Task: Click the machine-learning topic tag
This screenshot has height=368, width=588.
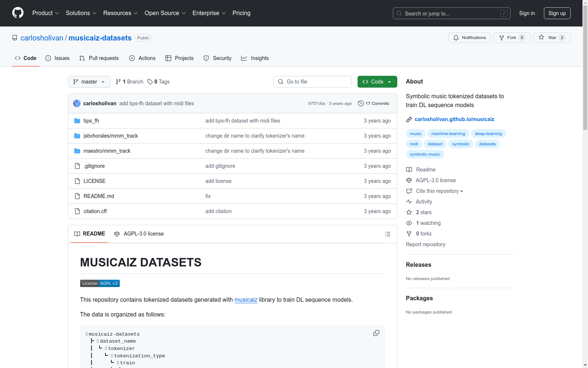Action: point(448,134)
